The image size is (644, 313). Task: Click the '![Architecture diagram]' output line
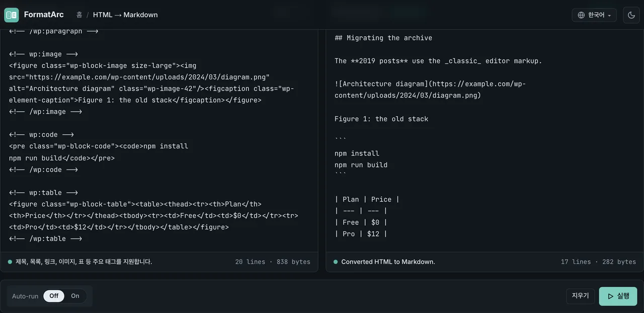coord(430,90)
